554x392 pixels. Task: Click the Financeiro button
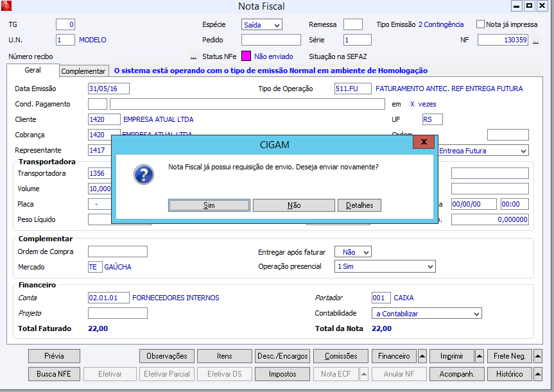(x=394, y=356)
